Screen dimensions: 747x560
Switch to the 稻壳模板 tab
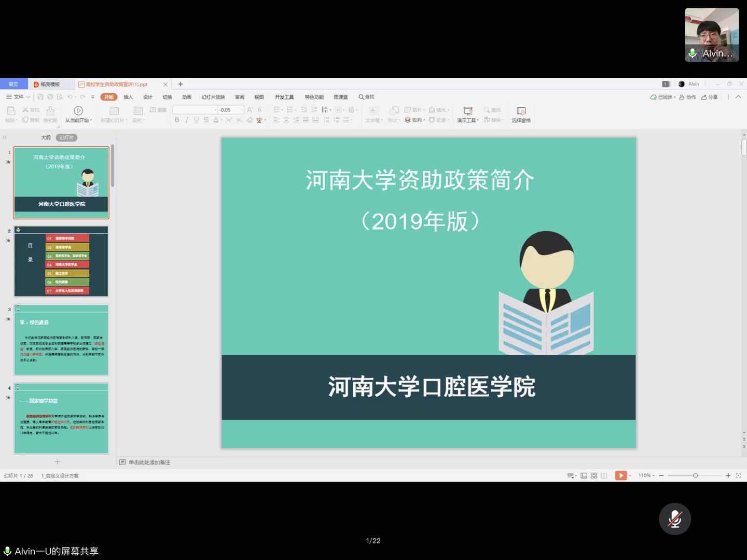[50, 84]
